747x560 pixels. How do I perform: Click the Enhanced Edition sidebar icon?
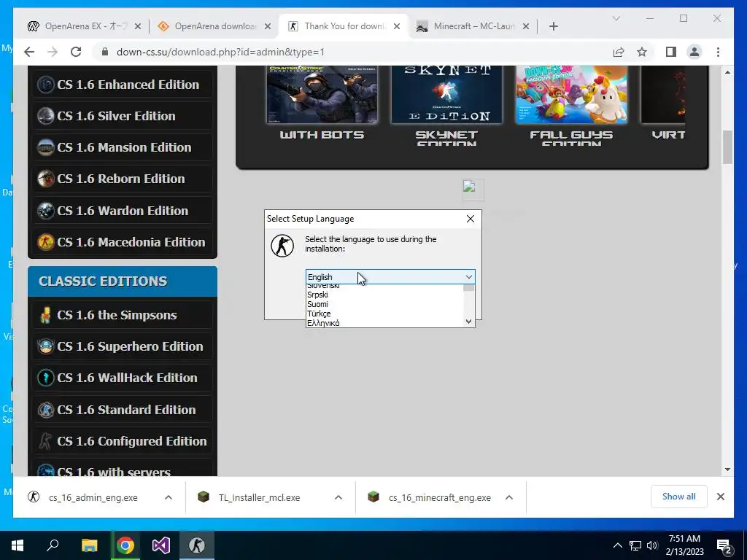(x=46, y=85)
